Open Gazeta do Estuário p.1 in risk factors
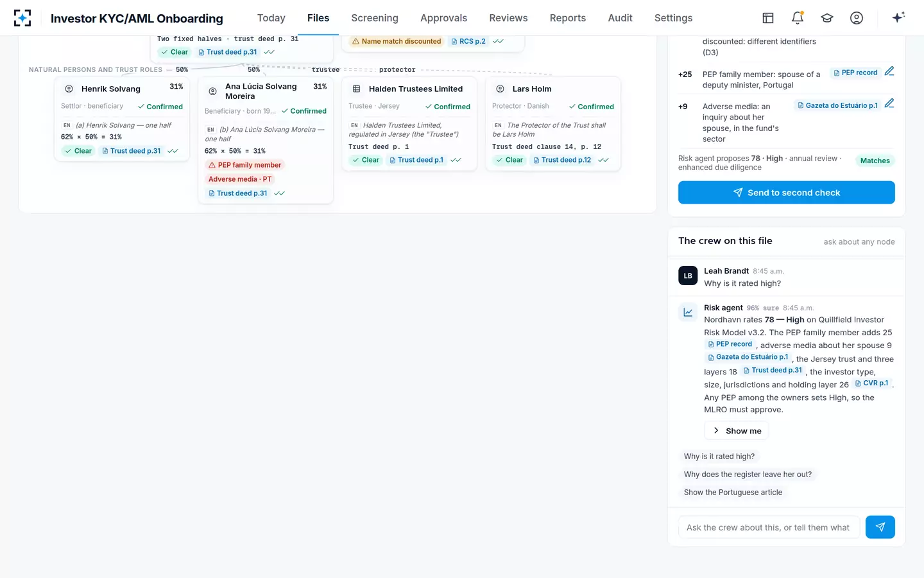The height and width of the screenshot is (578, 924). (x=838, y=105)
